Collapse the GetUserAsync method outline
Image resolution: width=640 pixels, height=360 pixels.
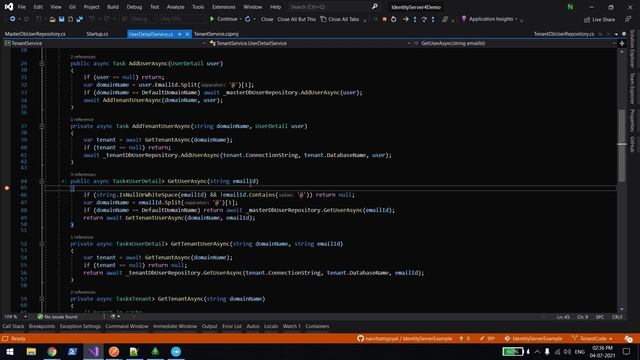coord(42,181)
